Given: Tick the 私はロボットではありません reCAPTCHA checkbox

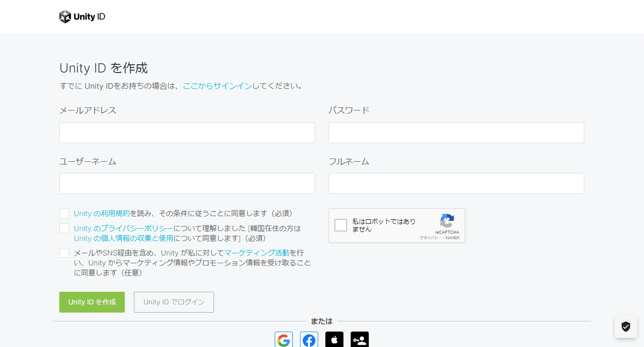Looking at the screenshot, I should coord(341,225).
